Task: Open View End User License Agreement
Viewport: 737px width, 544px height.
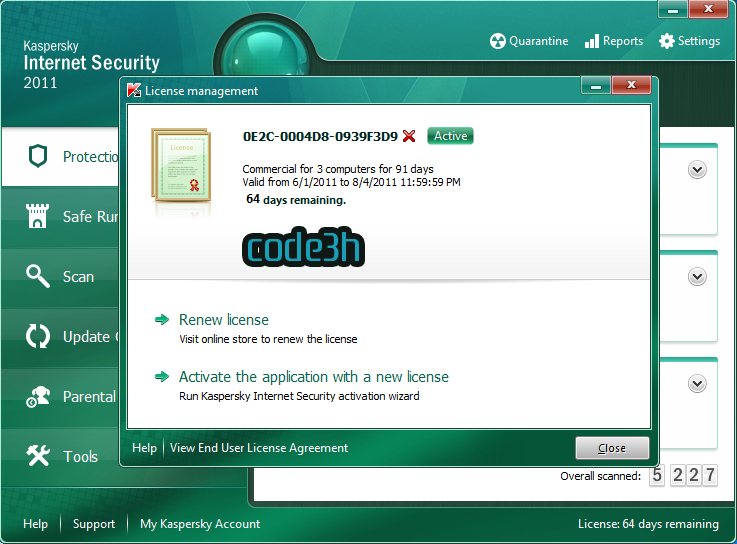Action: (259, 448)
